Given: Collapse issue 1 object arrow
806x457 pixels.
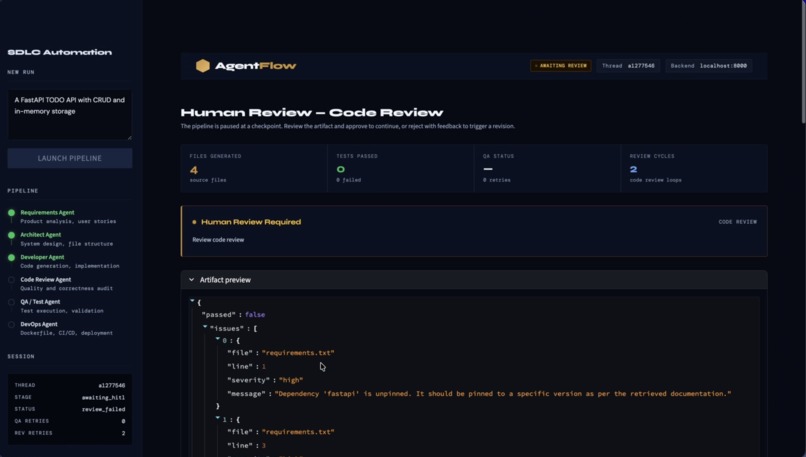Looking at the screenshot, I should [x=217, y=418].
